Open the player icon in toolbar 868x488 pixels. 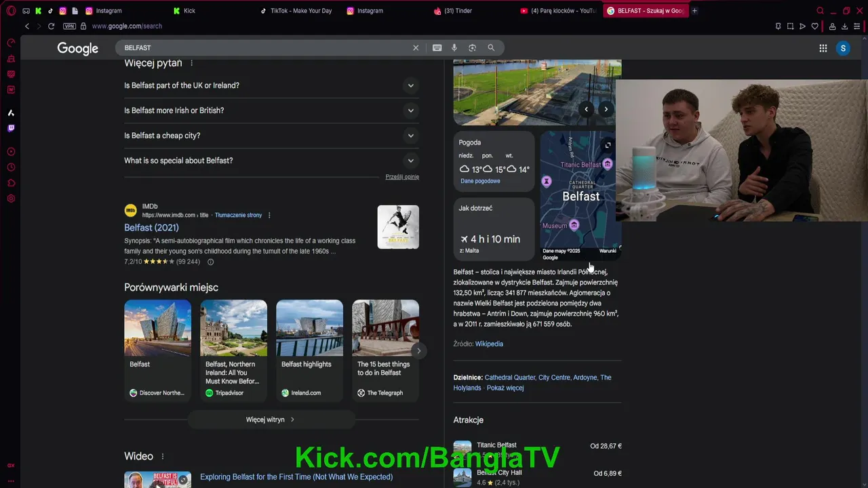coord(802,26)
